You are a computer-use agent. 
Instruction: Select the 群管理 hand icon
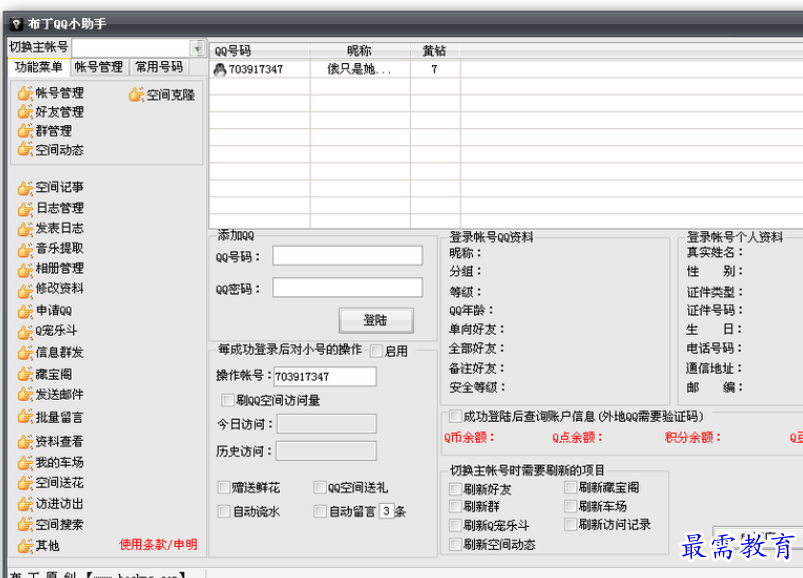[25, 131]
